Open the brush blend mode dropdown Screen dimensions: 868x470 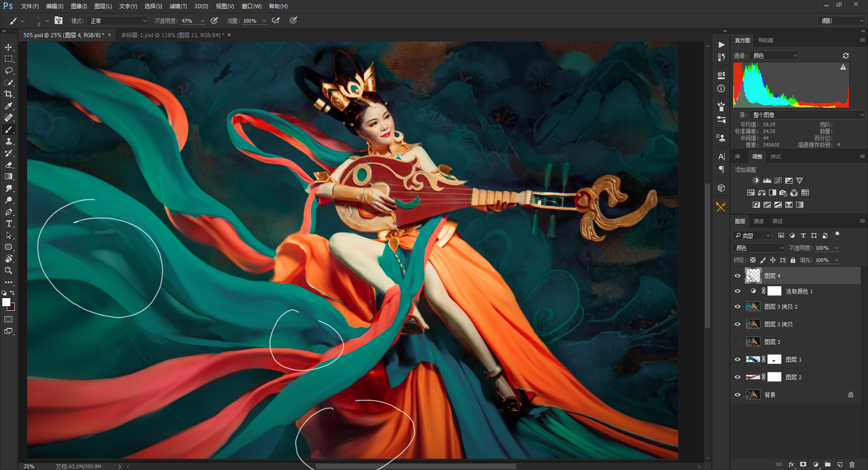pyautogui.click(x=118, y=21)
